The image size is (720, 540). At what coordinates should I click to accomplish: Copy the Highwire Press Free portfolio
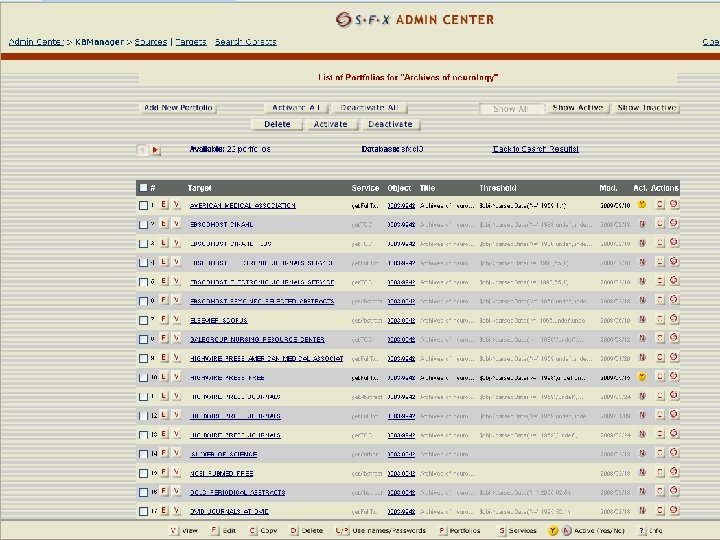click(660, 377)
